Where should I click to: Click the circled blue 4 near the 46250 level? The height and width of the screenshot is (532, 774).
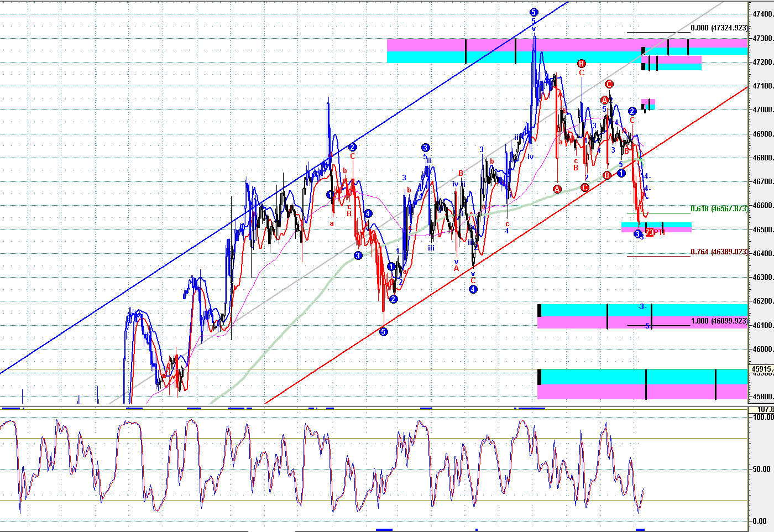click(473, 289)
